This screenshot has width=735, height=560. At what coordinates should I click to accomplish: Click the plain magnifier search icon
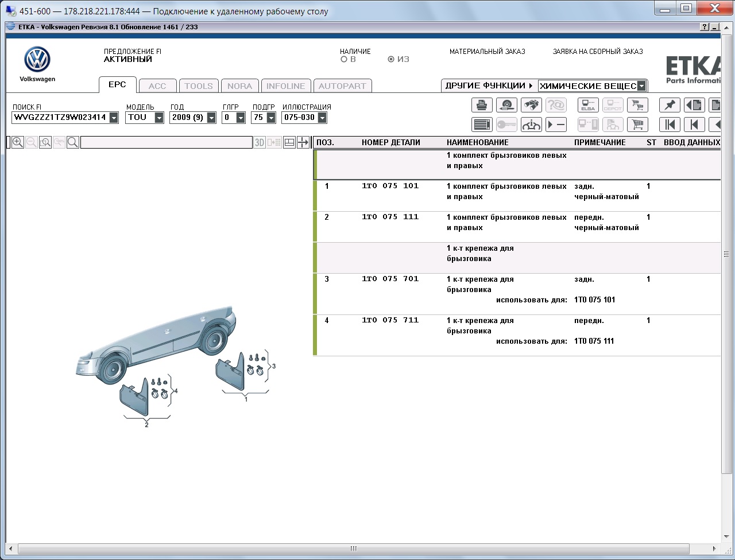[x=73, y=142]
